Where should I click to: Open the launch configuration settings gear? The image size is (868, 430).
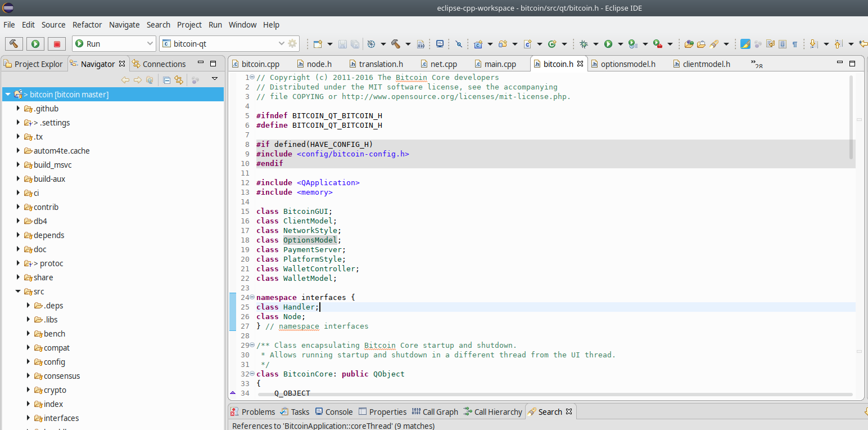pyautogui.click(x=292, y=43)
